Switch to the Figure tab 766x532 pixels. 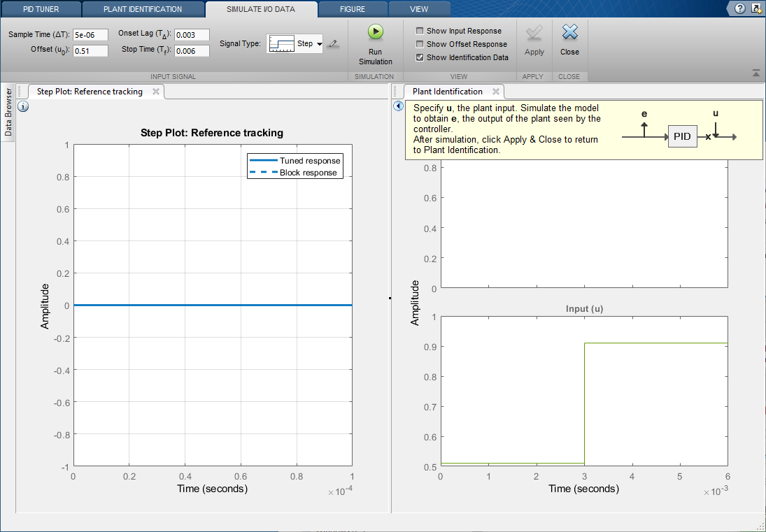tap(353, 9)
